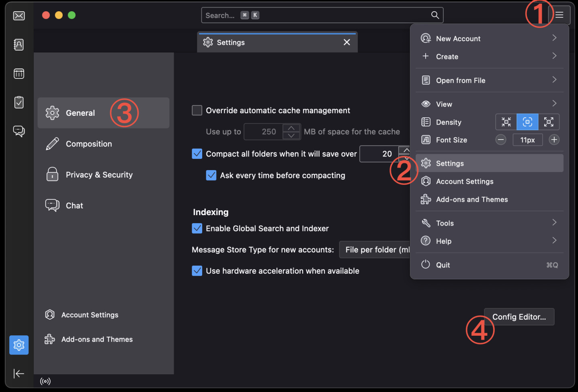578x392 pixels.
Task: Collapse the spaces toolbar with the arrow icon
Action: click(18, 374)
